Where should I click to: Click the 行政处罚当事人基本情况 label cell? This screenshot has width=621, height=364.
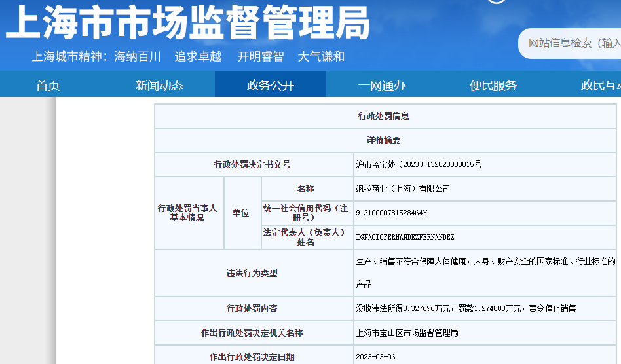[x=189, y=213]
